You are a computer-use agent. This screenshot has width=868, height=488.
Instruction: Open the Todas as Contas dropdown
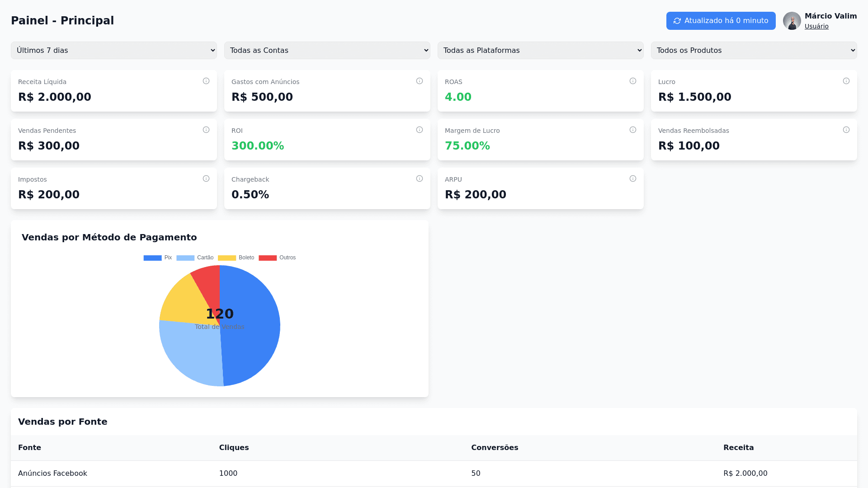pyautogui.click(x=327, y=50)
